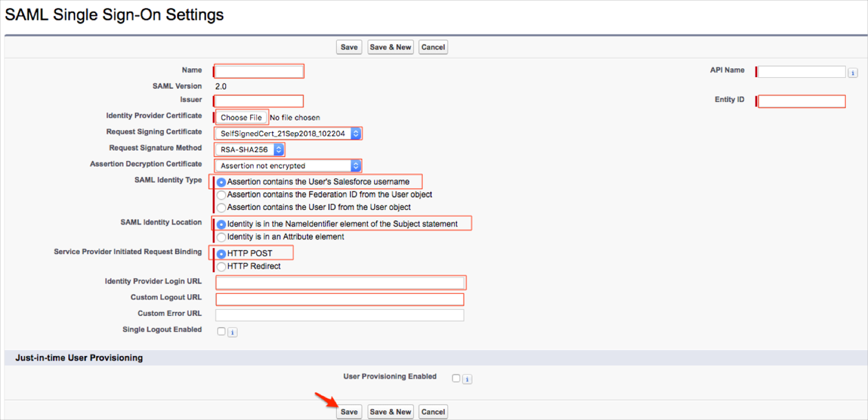Viewport: 868px width, 420px height.
Task: Select User ID from the User object option
Action: coord(221,207)
